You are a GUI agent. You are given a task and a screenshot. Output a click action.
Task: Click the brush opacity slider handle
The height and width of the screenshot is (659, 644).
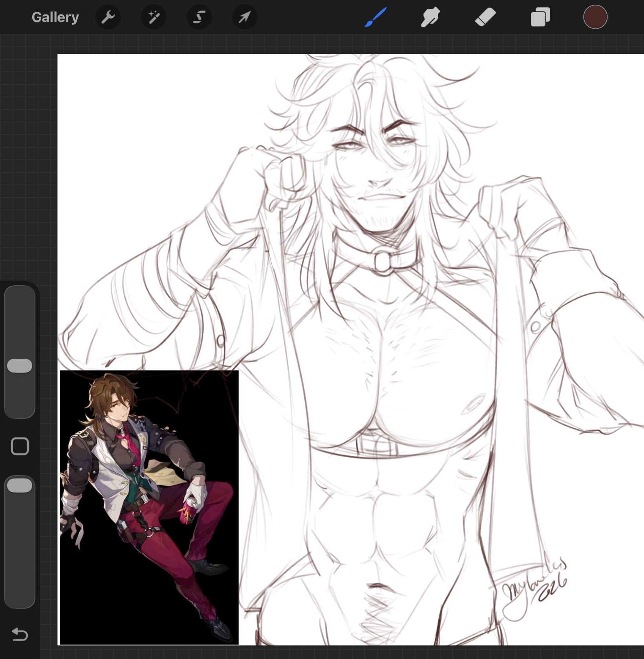(x=20, y=486)
